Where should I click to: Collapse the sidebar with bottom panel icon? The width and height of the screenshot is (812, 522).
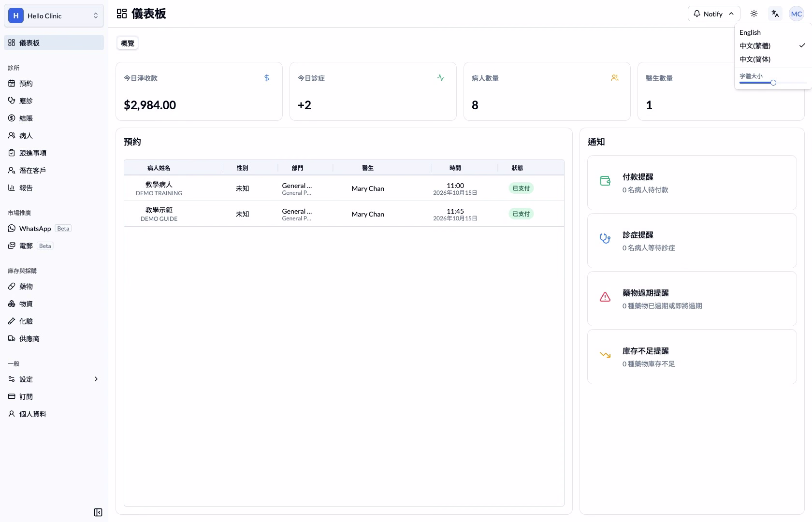tap(98, 512)
